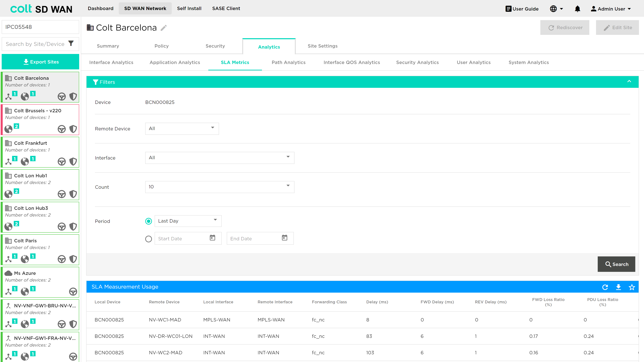Open the Interface QOS Analytics sub-tab

coord(352,63)
